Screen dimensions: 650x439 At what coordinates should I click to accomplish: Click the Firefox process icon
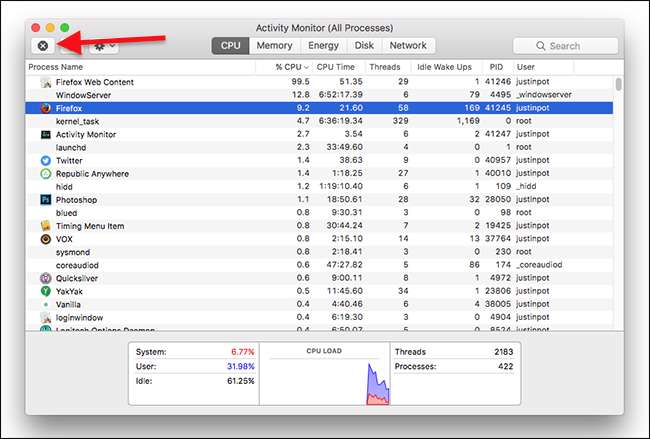coord(46,108)
